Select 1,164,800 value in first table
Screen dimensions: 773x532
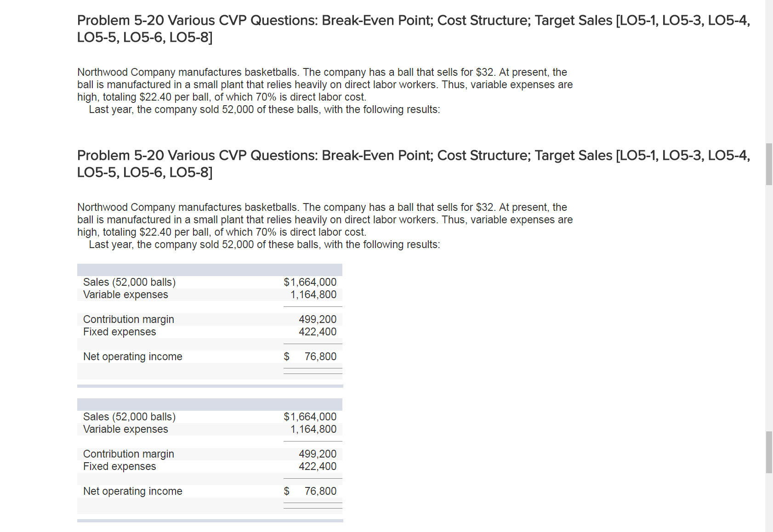[x=313, y=294]
